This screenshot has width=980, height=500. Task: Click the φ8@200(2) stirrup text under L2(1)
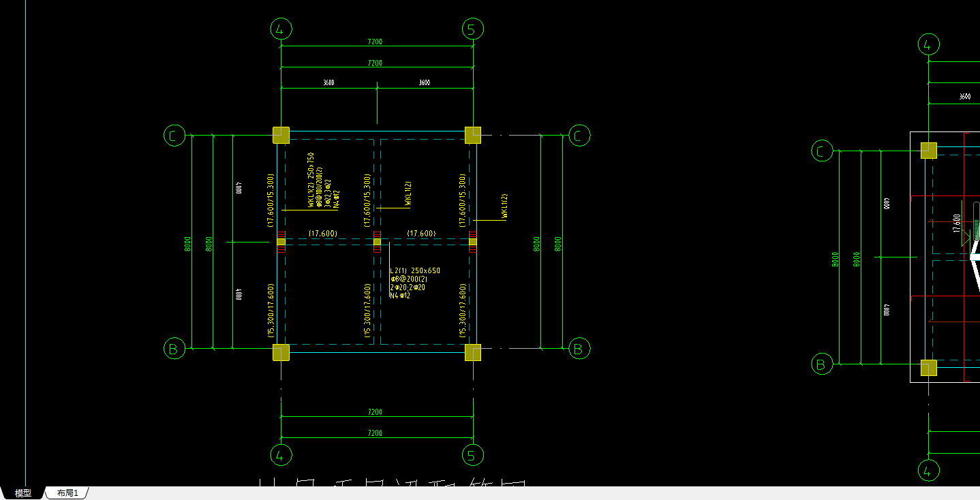(x=409, y=279)
